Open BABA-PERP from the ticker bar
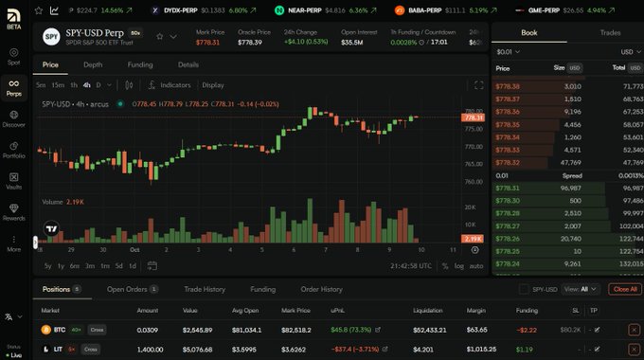This screenshot has height=360, width=644. point(446,10)
